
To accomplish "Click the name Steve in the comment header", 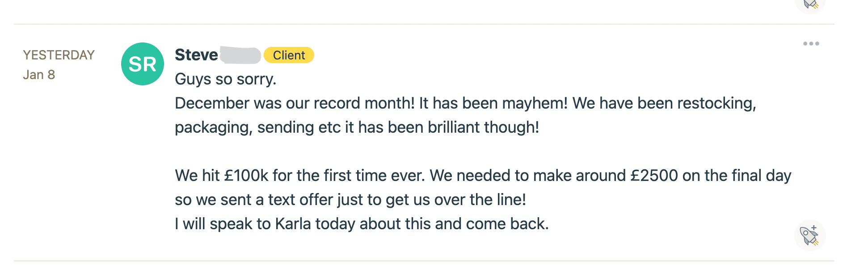I will (196, 55).
